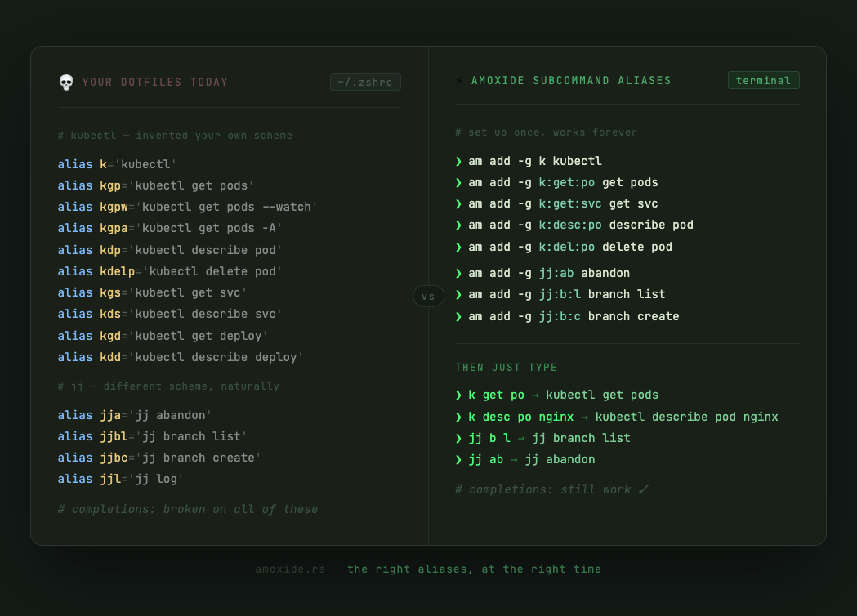Select the line 'k desc po nginx' expansion

pos(617,417)
